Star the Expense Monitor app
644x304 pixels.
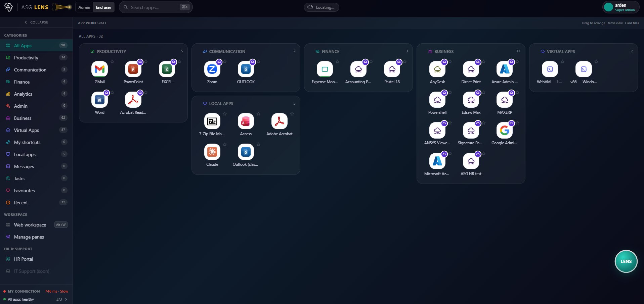337,61
